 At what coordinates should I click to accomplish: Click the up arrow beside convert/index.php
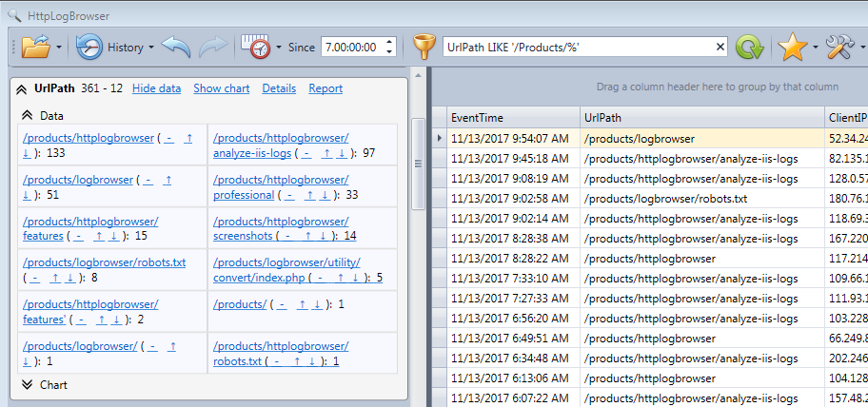[x=341, y=279]
